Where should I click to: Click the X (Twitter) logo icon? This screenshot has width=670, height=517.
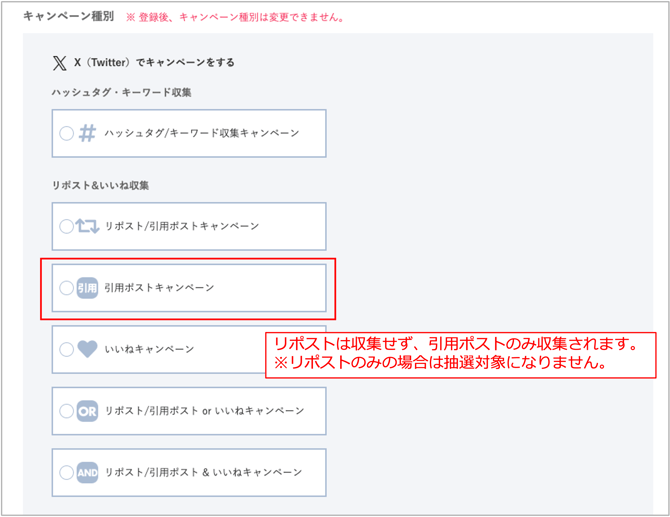coord(60,63)
